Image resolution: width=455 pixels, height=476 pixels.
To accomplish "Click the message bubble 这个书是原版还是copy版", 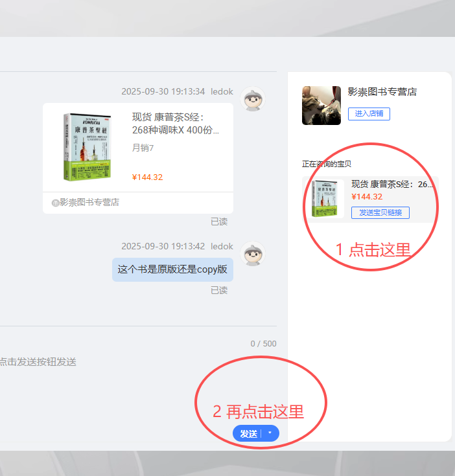I will click(x=172, y=269).
